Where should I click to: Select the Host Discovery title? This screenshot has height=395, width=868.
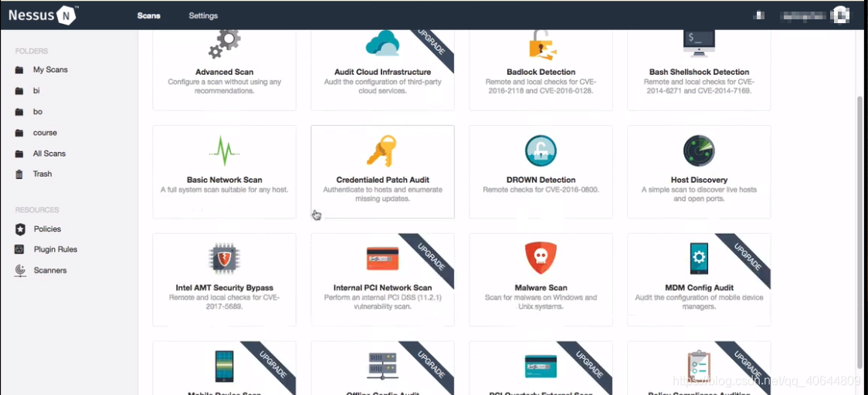(699, 180)
